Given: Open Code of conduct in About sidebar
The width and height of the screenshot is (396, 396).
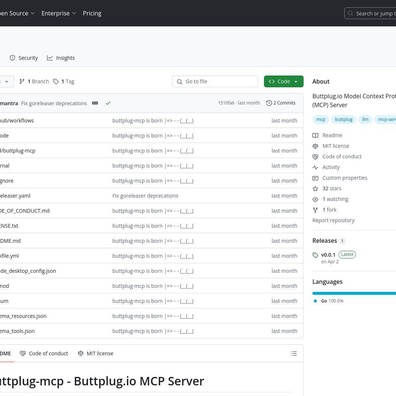Looking at the screenshot, I should [342, 156].
